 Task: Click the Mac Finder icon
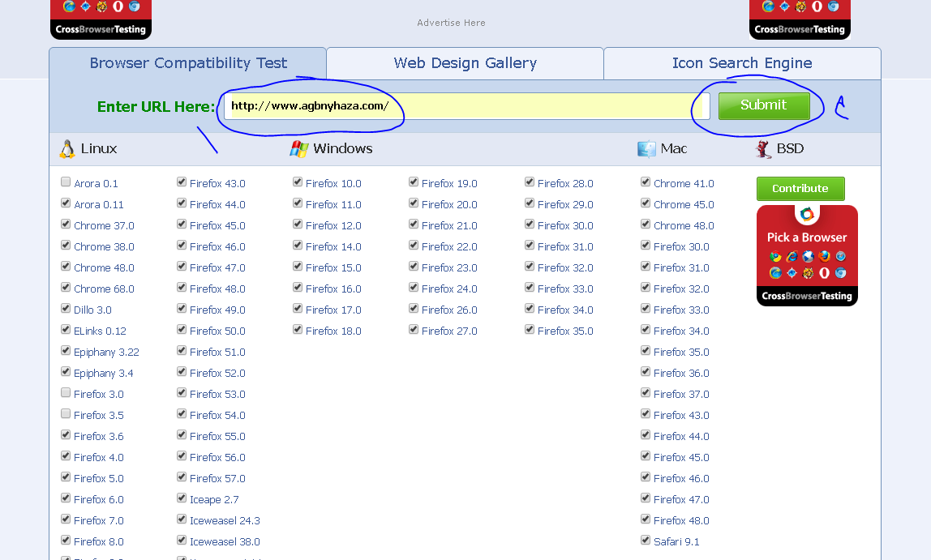[x=646, y=149]
